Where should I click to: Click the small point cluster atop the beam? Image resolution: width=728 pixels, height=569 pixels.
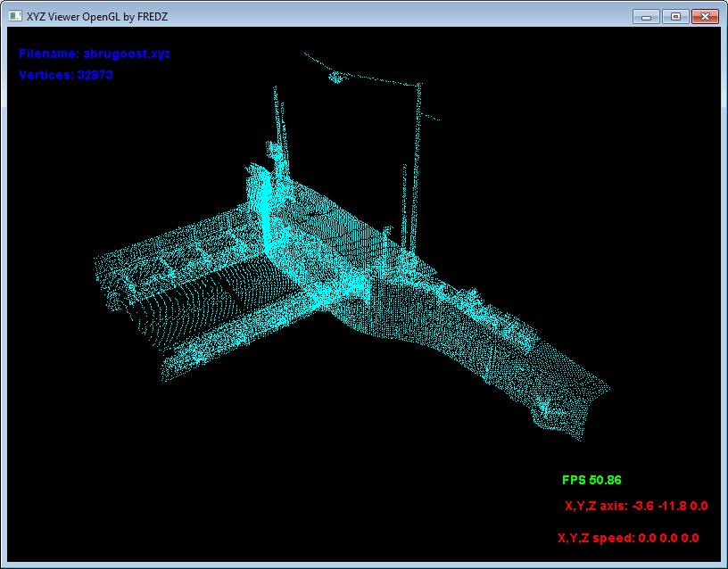click(335, 78)
